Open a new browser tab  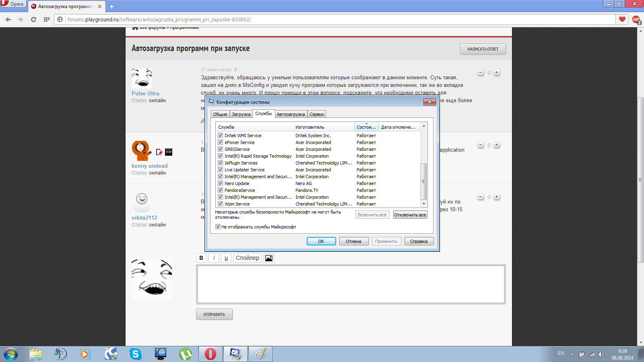click(111, 6)
